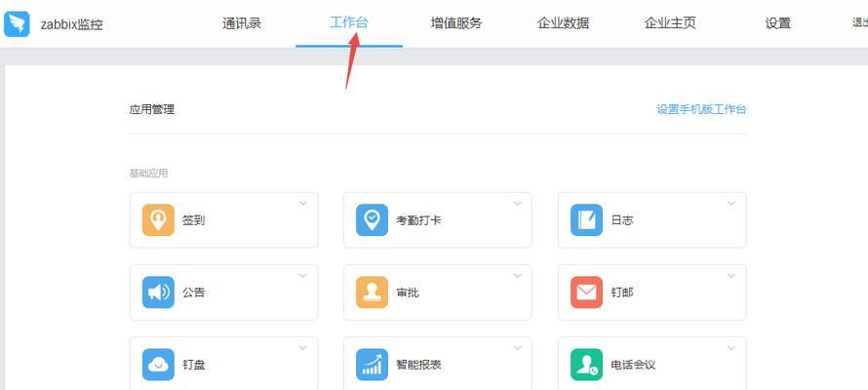Open the 智能报表 chart icon
The width and height of the screenshot is (868, 390).
tap(372, 365)
